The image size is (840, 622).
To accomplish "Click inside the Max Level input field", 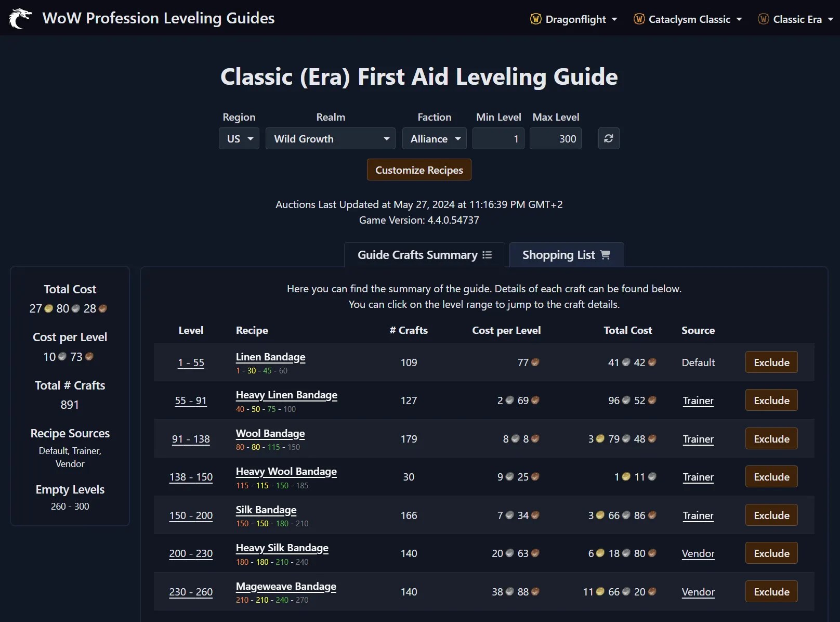I will click(x=555, y=138).
